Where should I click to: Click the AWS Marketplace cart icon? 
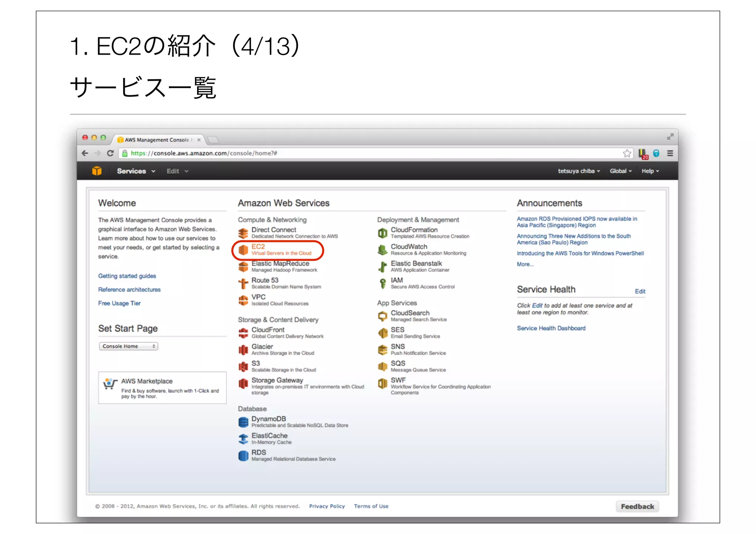110,384
